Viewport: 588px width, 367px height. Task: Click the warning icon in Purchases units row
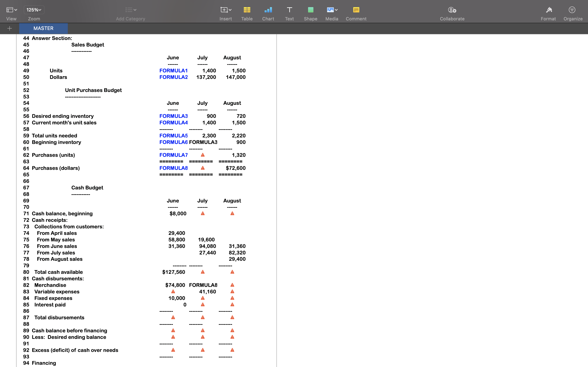coord(203,155)
